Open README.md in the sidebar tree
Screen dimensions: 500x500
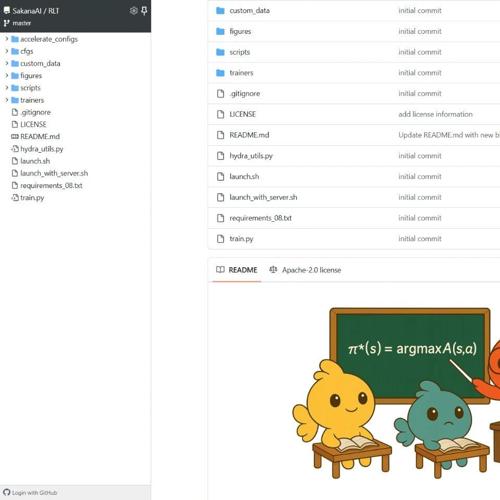(40, 137)
